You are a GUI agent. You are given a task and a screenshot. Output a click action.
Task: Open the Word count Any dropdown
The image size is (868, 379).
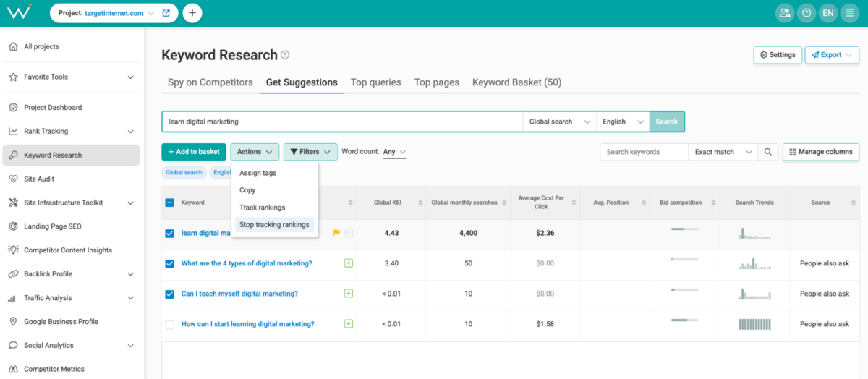click(394, 152)
